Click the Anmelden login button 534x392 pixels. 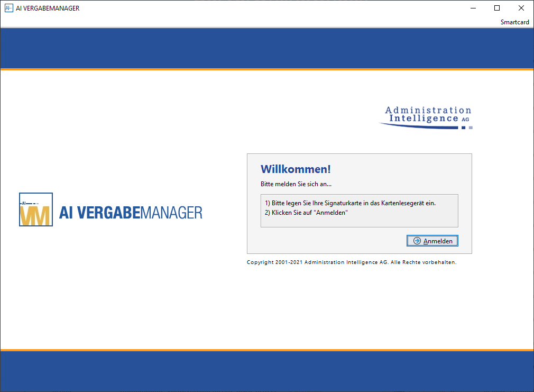[x=432, y=241]
